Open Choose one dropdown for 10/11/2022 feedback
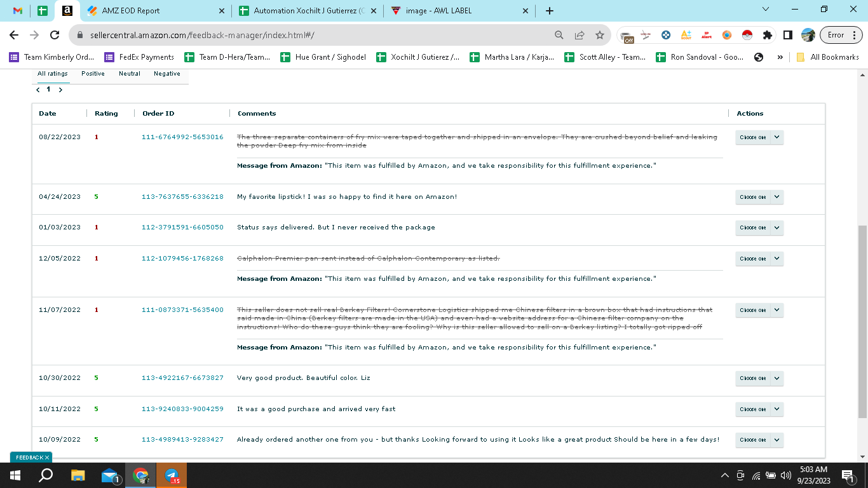This screenshot has height=488, width=868. pyautogui.click(x=759, y=409)
